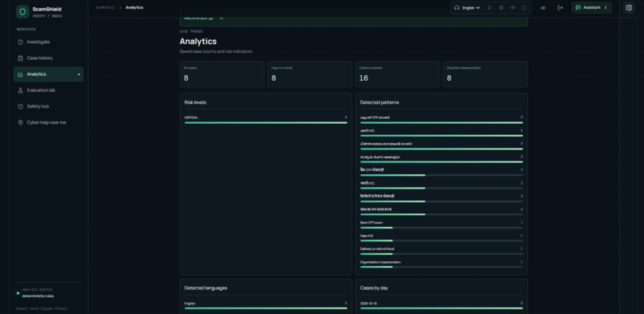Go to Case history
The width and height of the screenshot is (644, 314).
[49, 58]
